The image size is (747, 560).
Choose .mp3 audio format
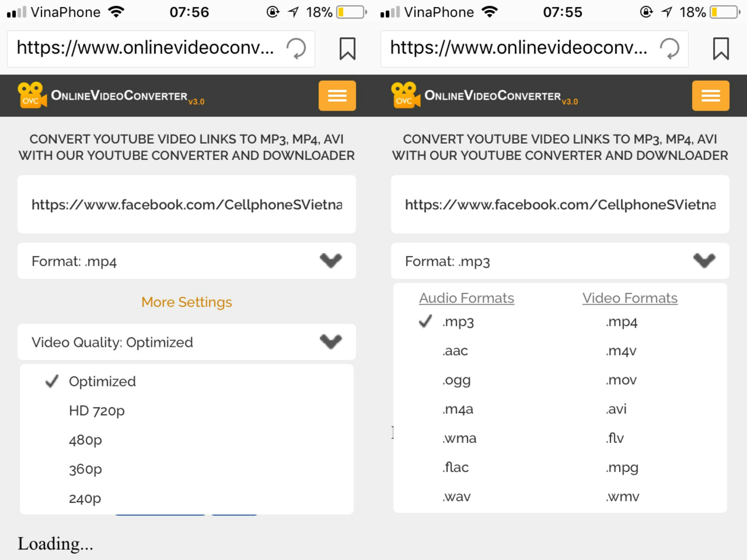coord(458,322)
